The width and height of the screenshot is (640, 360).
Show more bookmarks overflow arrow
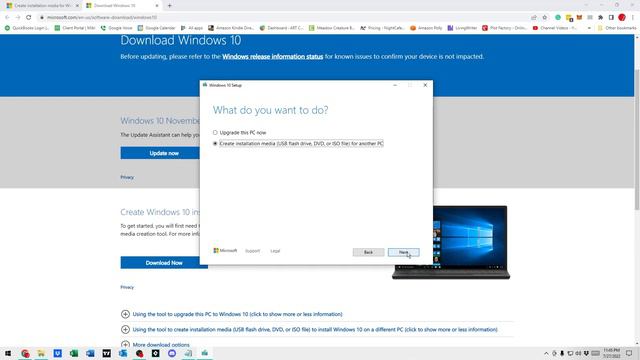pyautogui.click(x=589, y=28)
